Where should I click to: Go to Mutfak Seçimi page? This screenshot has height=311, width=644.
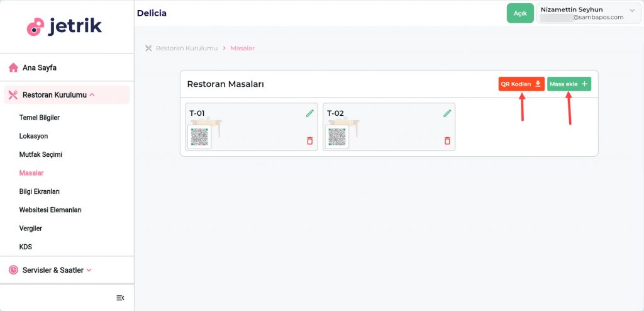coord(41,154)
